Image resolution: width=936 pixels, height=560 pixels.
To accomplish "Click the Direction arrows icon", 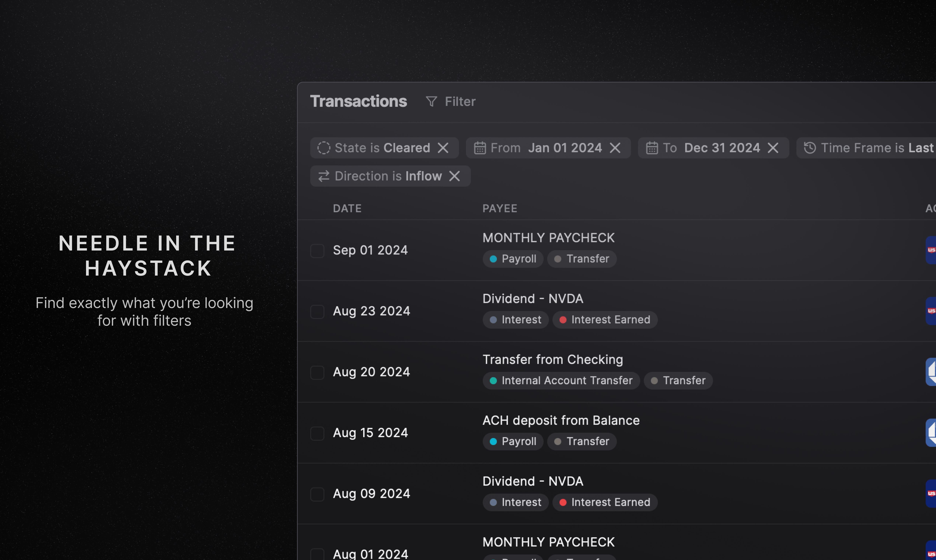I will [324, 176].
